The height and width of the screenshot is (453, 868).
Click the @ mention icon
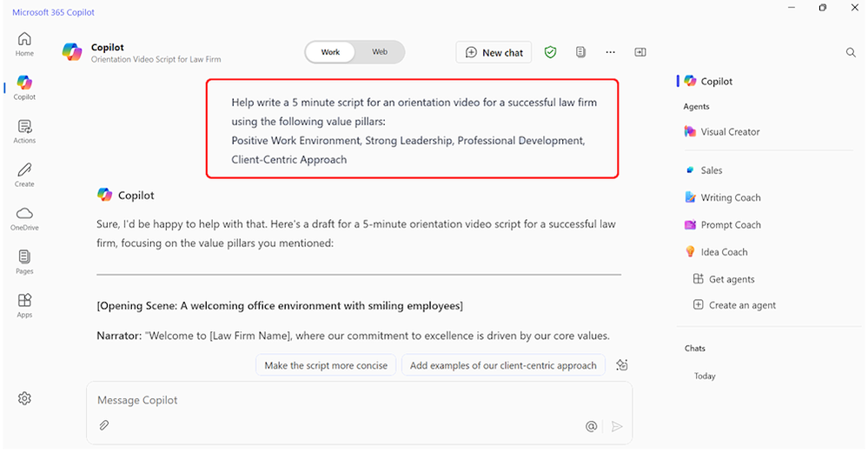[591, 426]
